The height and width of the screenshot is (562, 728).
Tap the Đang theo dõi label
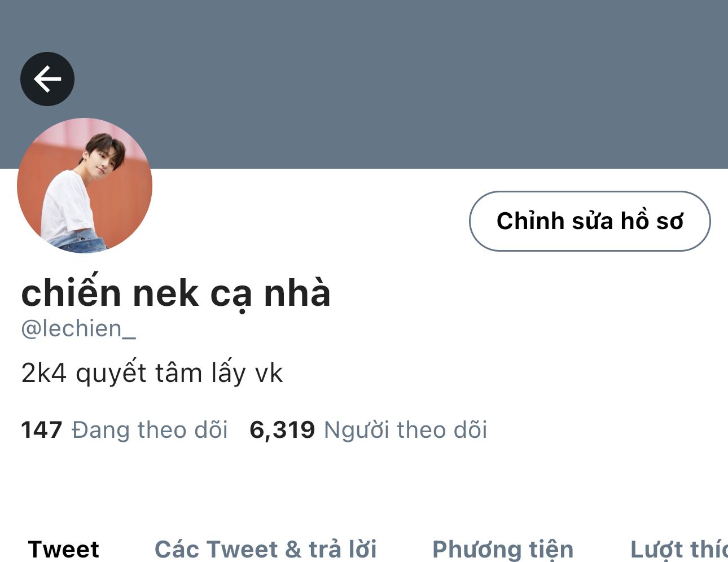(150, 430)
